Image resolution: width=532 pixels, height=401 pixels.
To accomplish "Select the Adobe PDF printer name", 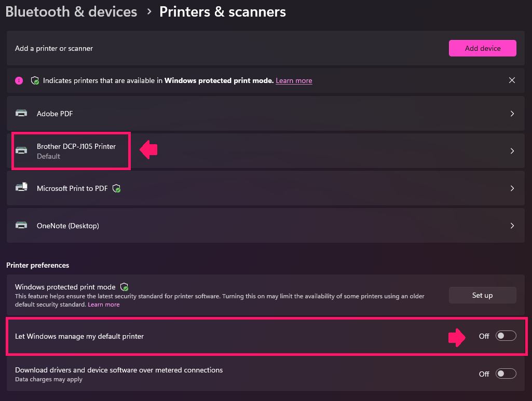I will pyautogui.click(x=54, y=114).
